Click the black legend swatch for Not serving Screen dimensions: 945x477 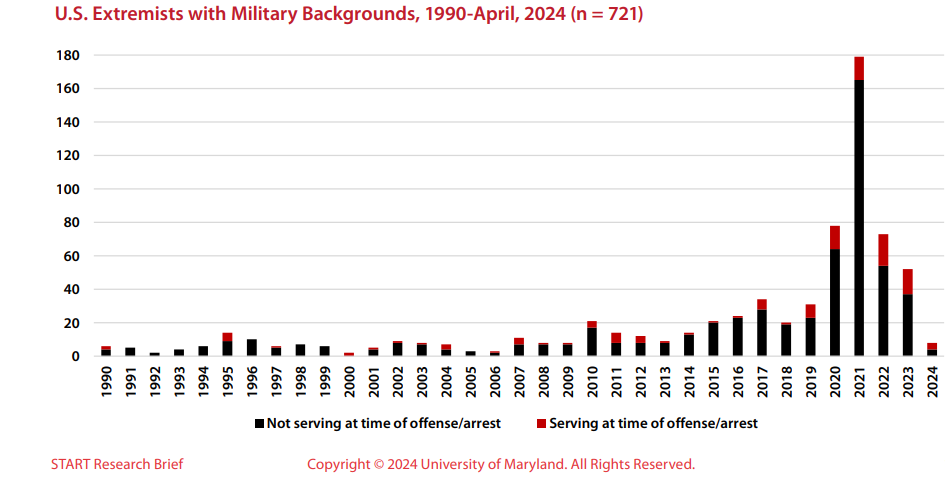[x=259, y=424]
